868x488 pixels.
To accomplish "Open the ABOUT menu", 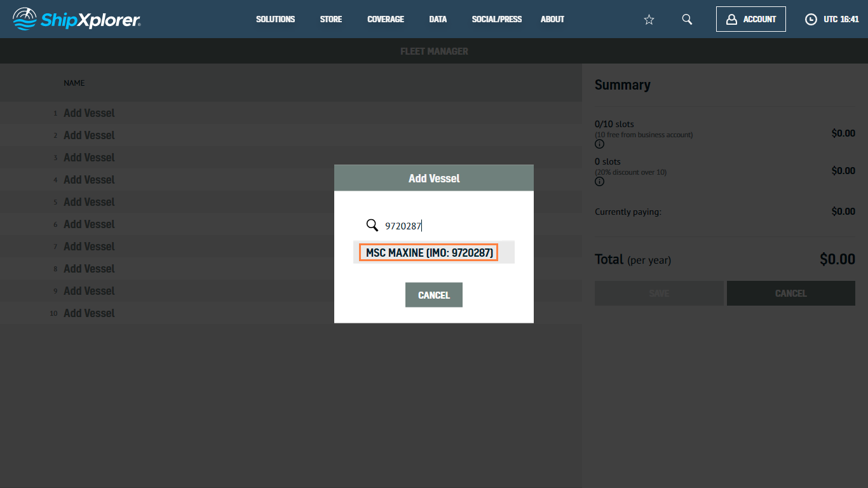I will point(552,19).
